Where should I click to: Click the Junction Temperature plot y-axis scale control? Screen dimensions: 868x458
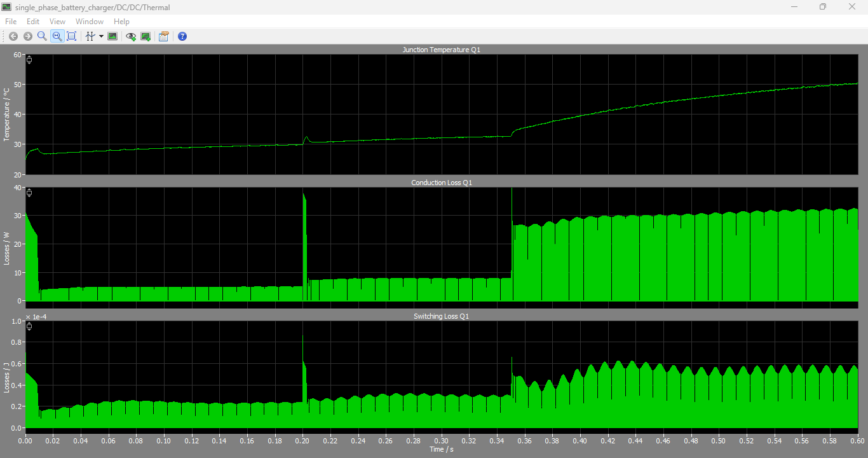point(29,60)
